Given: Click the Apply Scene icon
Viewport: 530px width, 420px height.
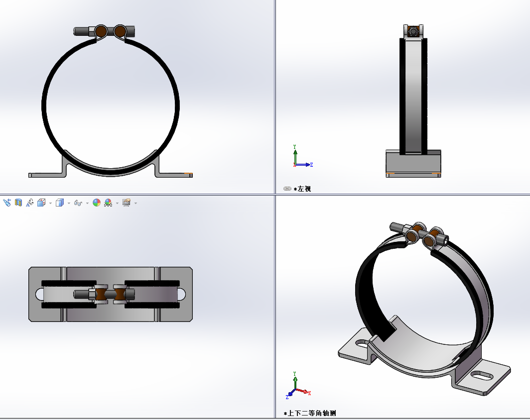Looking at the screenshot, I should click(108, 203).
